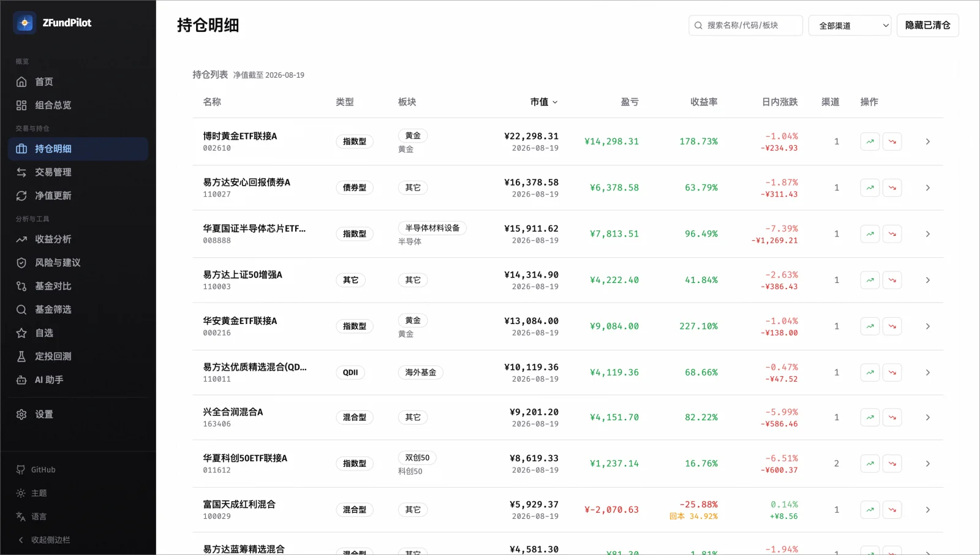980x555 pixels.
Task: Go to 组合总览 in the sidebar
Action: [78, 105]
